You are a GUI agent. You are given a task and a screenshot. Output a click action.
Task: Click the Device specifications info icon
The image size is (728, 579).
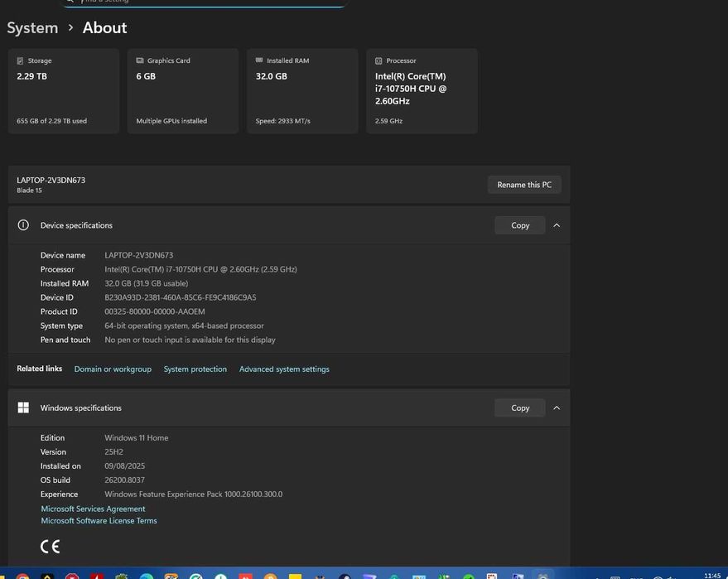(23, 225)
